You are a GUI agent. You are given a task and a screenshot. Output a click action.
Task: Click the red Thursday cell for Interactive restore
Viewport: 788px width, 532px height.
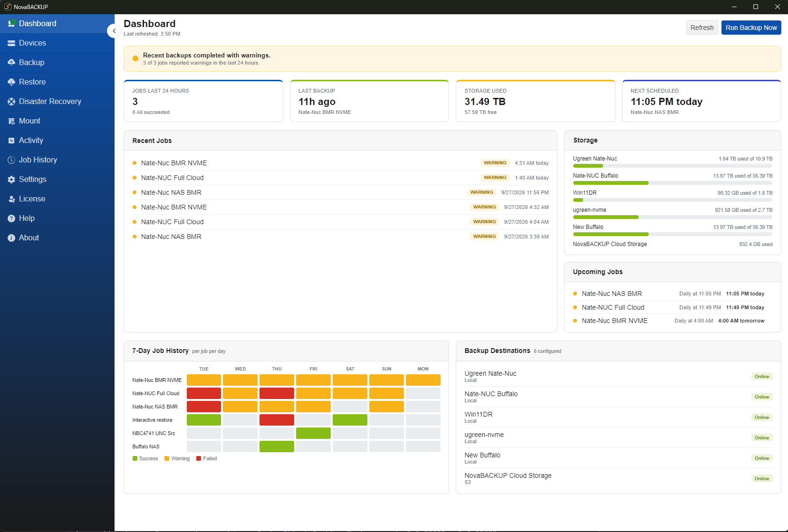click(277, 420)
